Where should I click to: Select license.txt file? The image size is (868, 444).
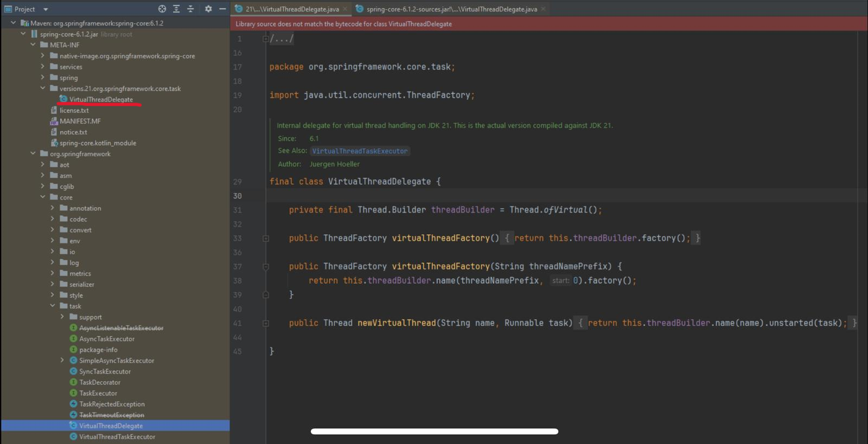[74, 110]
